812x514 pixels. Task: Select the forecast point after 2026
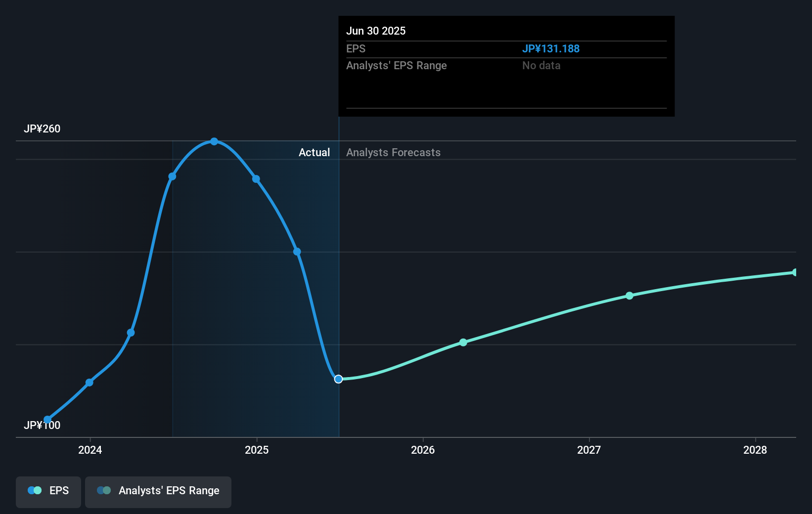pyautogui.click(x=463, y=343)
